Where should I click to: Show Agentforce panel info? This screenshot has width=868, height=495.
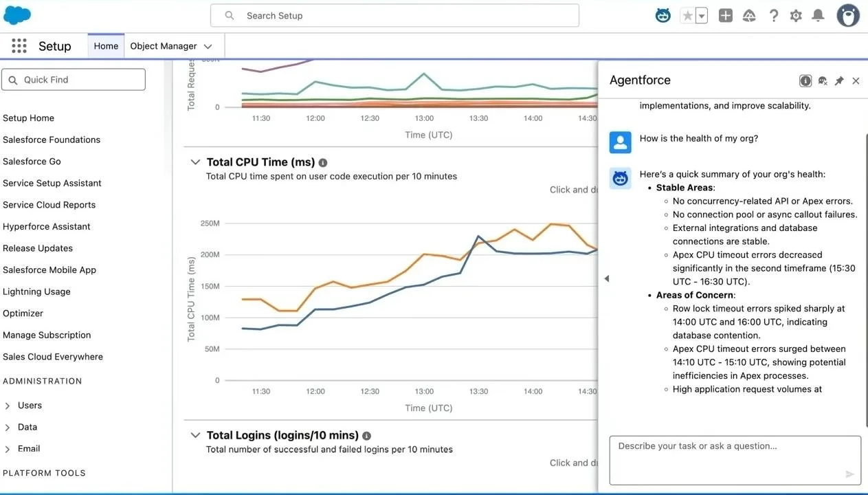pyautogui.click(x=805, y=81)
